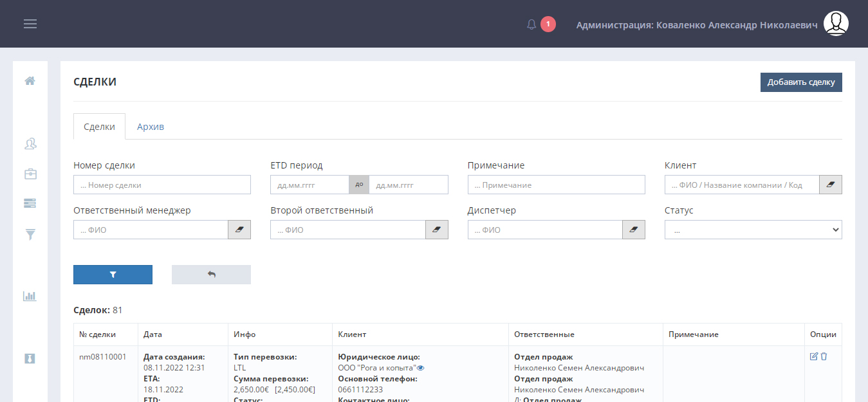Viewport: 868px width, 402px height.
Task: Click the sidebar funnel icon
Action: pos(30,234)
